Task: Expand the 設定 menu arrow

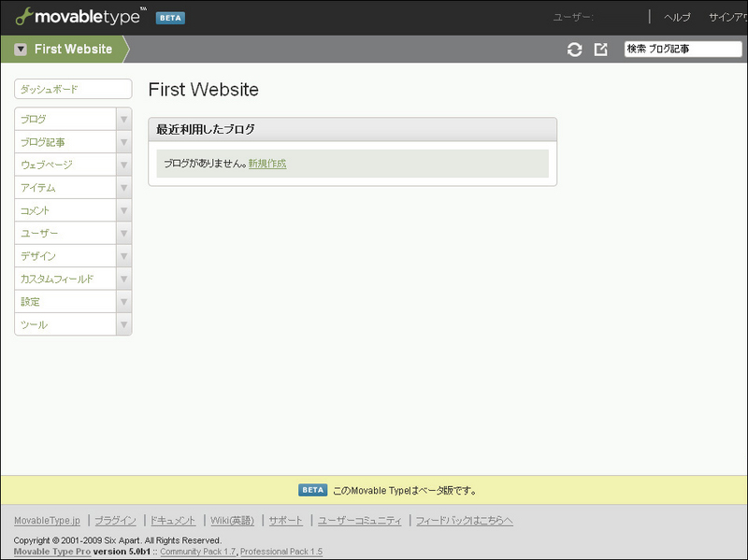Action: [x=123, y=302]
